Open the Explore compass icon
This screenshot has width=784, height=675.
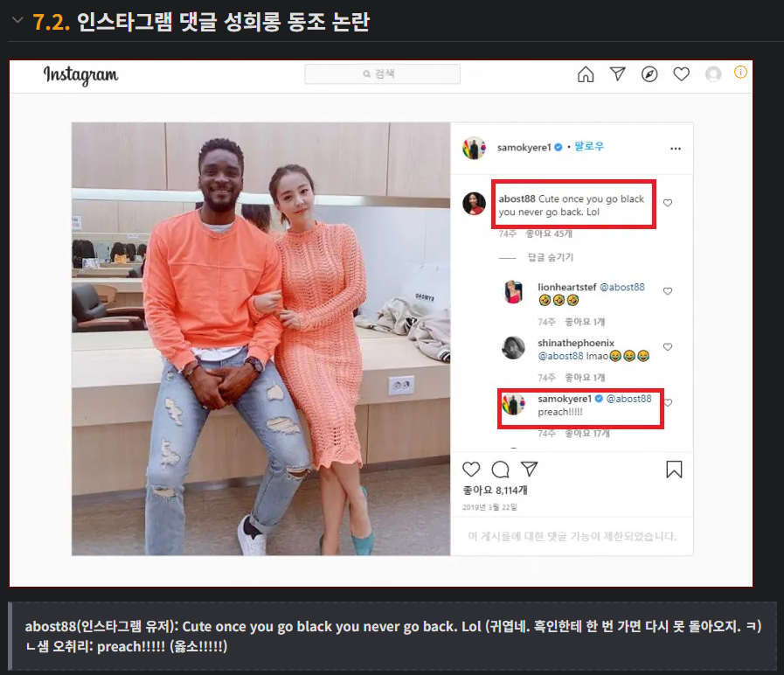click(649, 74)
